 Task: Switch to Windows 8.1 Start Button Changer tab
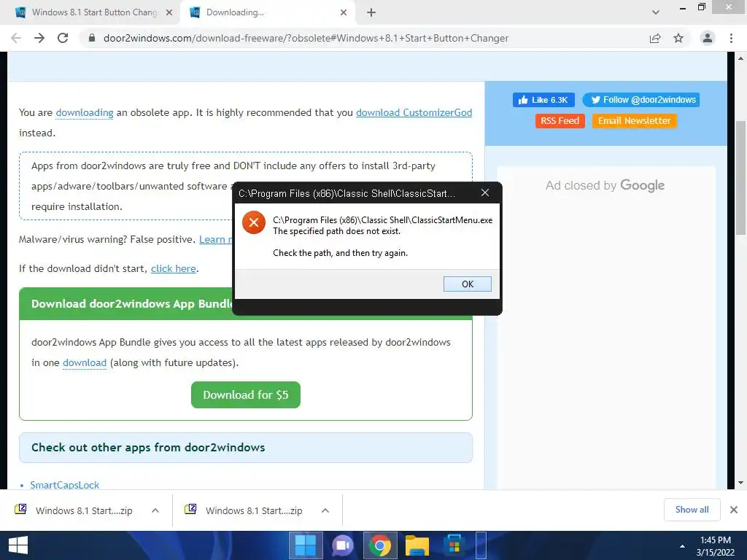click(x=94, y=12)
